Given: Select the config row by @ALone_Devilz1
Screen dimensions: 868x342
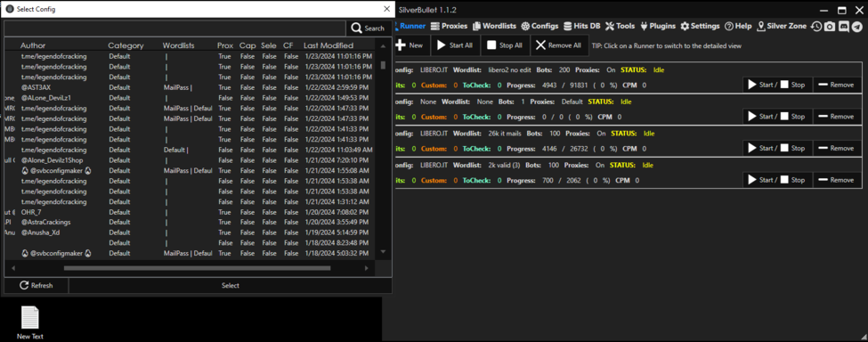Looking at the screenshot, I should [190, 98].
